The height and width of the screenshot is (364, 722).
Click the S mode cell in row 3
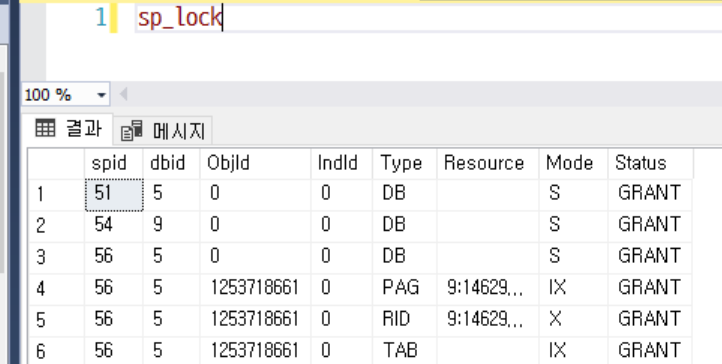pyautogui.click(x=573, y=258)
